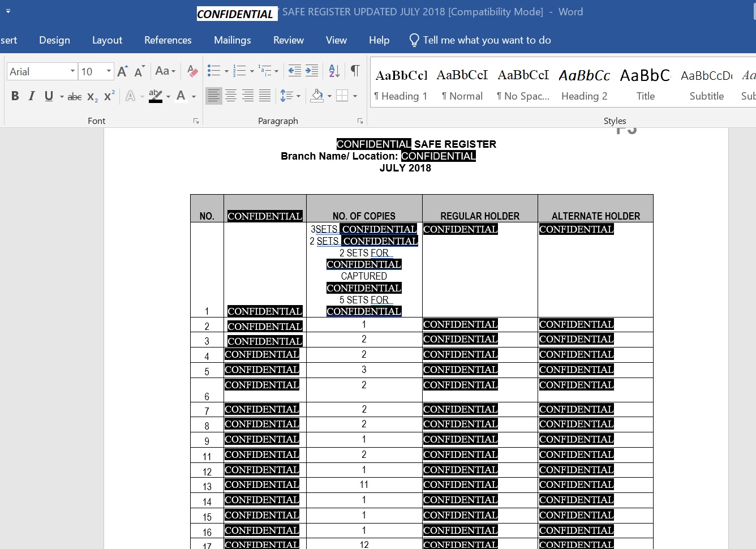Screen dimensions: 756x549
Task: Increase font size with Grow Font
Action: click(122, 71)
